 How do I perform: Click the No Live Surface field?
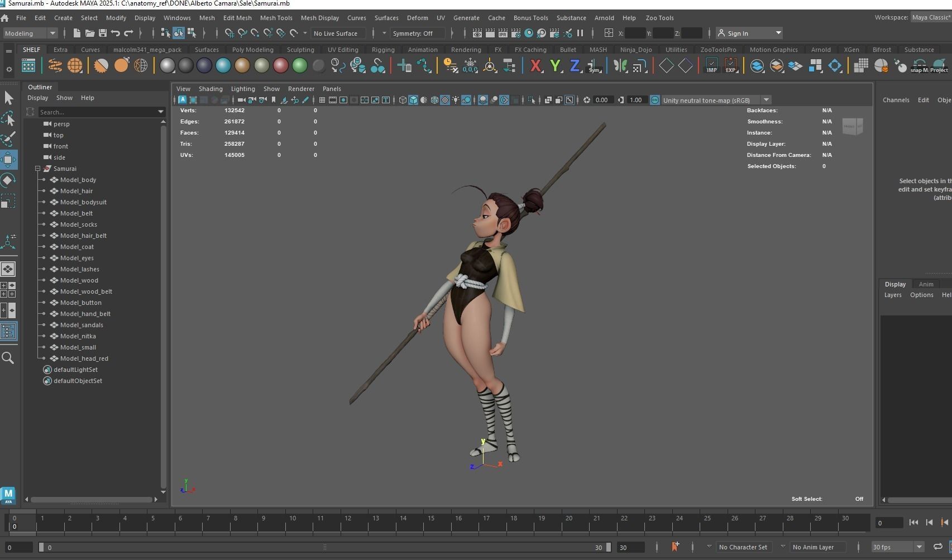pyautogui.click(x=338, y=33)
